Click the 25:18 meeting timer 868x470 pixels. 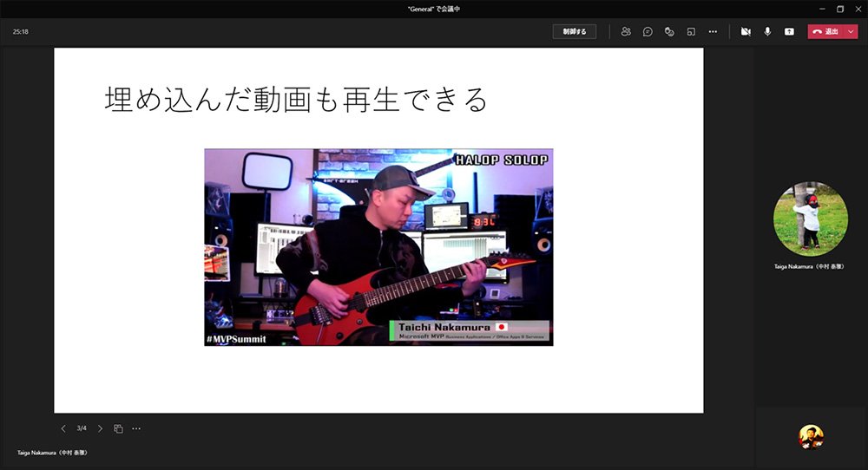click(x=21, y=31)
